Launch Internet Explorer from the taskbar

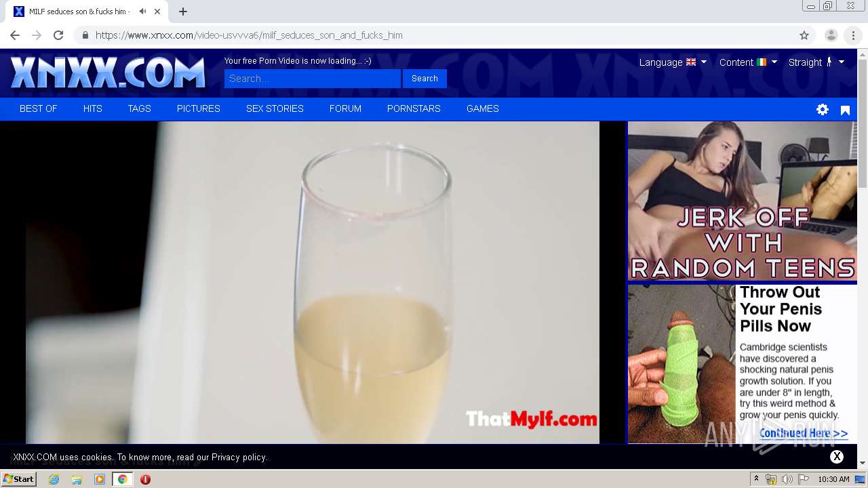(54, 479)
